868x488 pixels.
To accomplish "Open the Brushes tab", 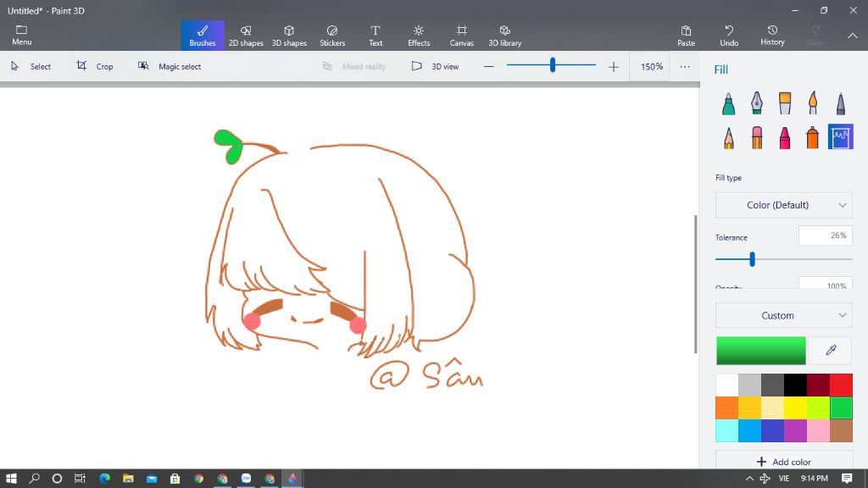I will point(203,36).
